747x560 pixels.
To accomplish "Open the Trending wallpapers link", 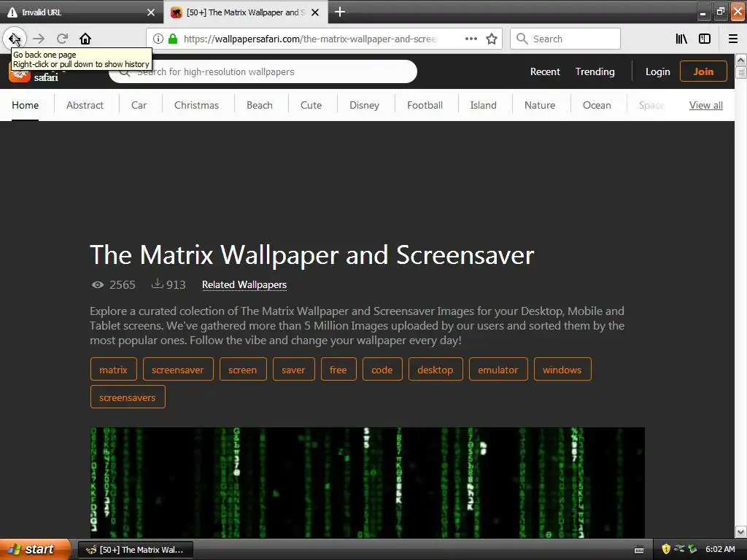I will (x=595, y=71).
